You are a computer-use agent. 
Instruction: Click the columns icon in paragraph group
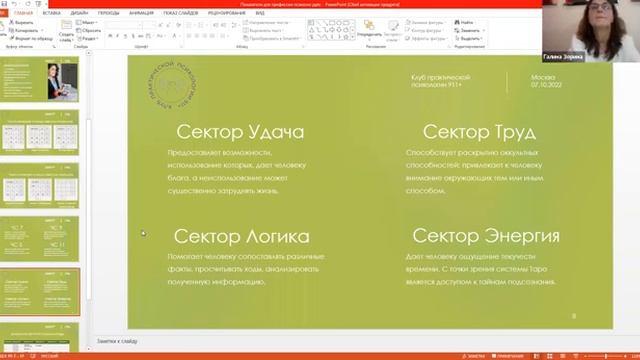point(223,36)
